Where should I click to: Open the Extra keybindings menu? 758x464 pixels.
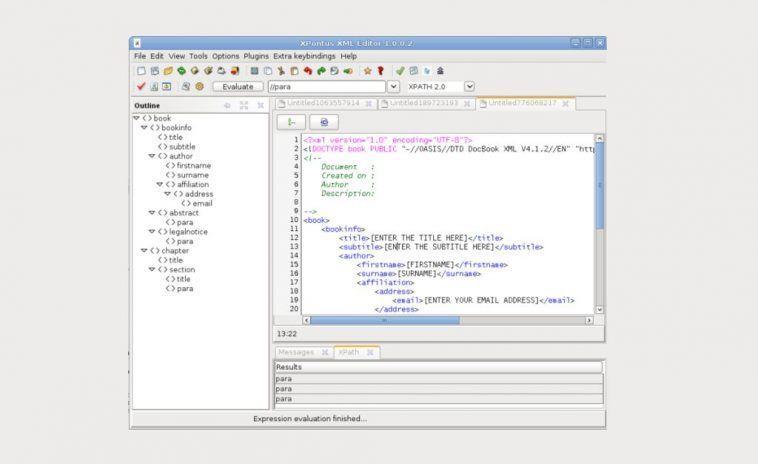(x=304, y=56)
